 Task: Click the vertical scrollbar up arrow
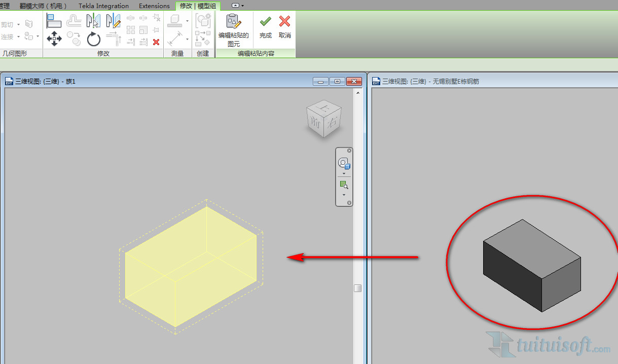click(x=358, y=93)
